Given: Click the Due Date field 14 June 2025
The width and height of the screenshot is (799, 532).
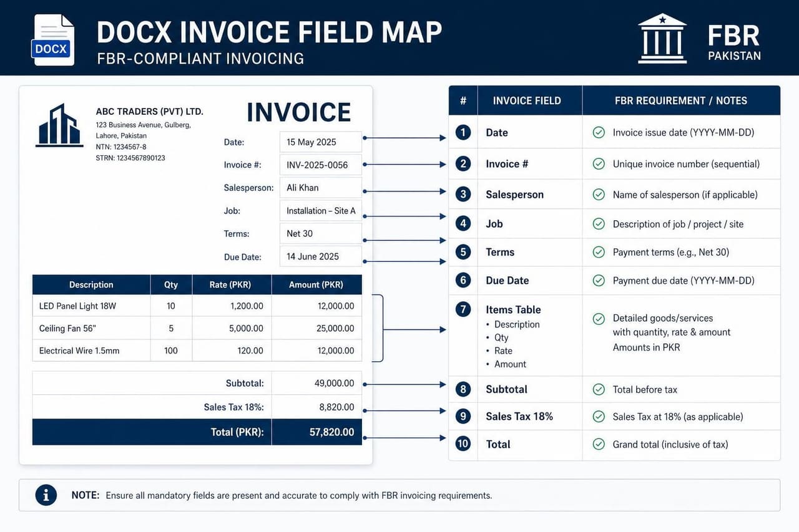Looking at the screenshot, I should 321,256.
